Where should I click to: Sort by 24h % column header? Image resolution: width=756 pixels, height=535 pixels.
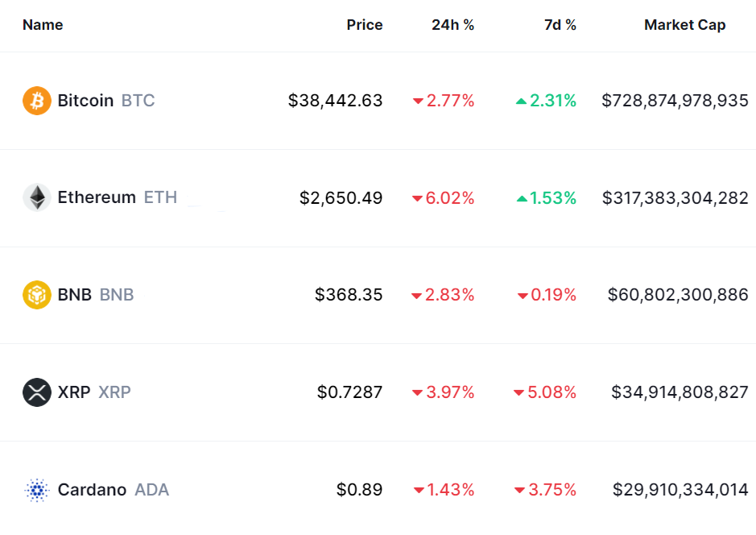(452, 25)
